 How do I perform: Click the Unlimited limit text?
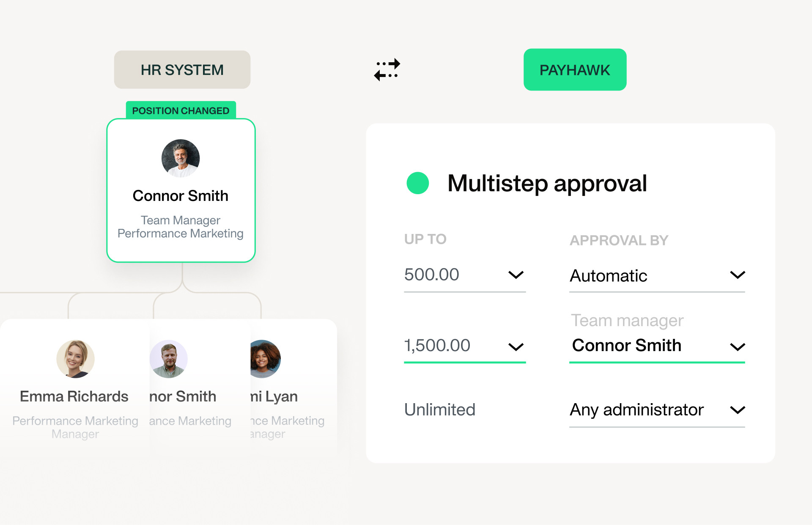click(x=440, y=410)
